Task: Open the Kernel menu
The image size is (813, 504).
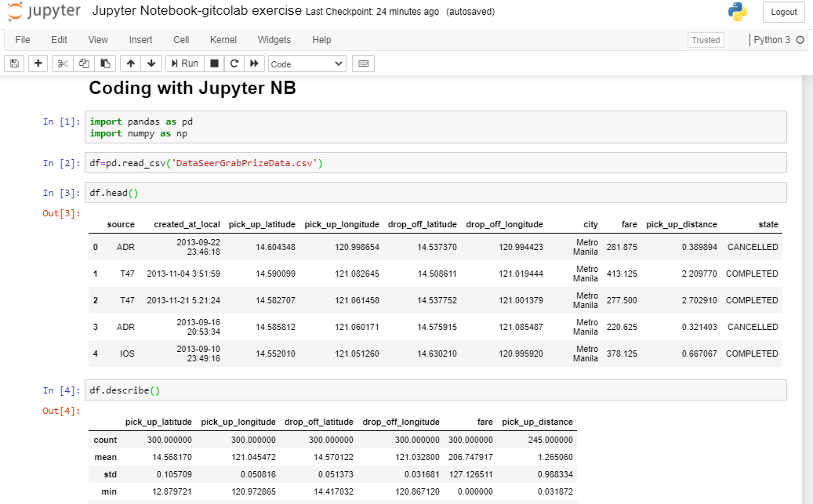Action: pos(223,40)
